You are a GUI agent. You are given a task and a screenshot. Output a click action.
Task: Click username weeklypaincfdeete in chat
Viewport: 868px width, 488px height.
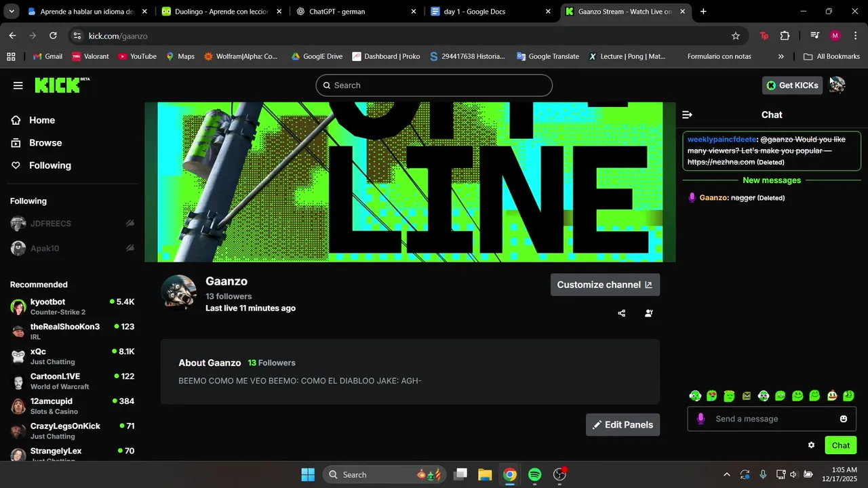[x=722, y=140]
